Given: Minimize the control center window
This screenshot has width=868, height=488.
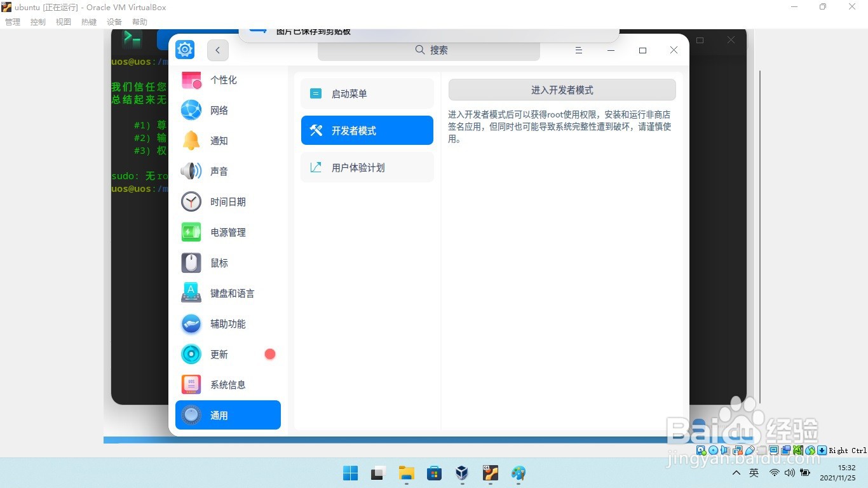Looking at the screenshot, I should [x=611, y=50].
